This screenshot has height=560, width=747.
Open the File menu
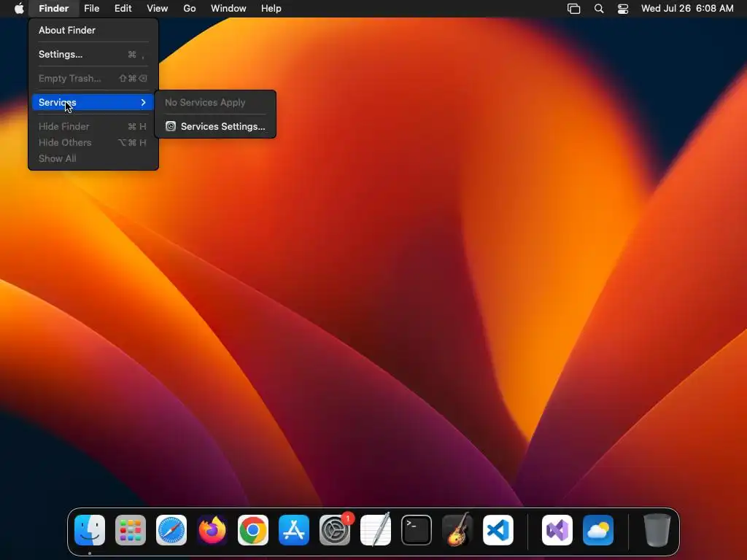point(91,9)
